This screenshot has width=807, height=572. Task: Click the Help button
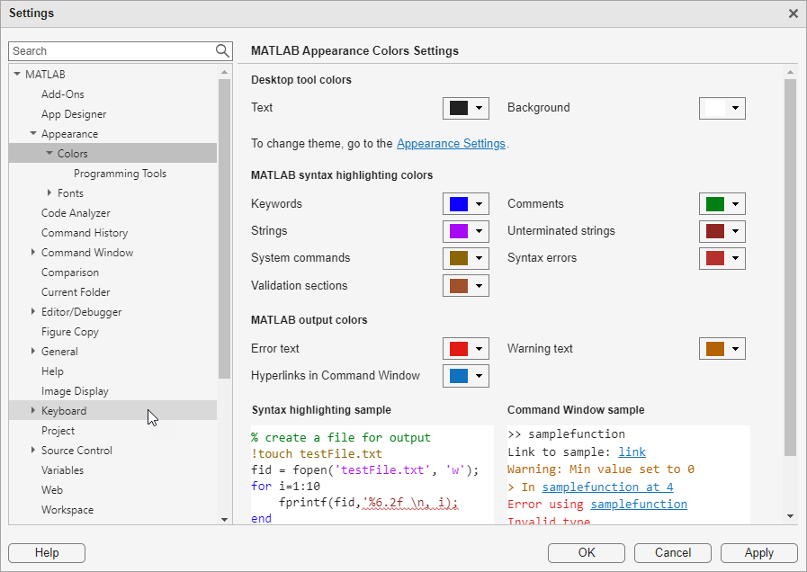pos(47,553)
